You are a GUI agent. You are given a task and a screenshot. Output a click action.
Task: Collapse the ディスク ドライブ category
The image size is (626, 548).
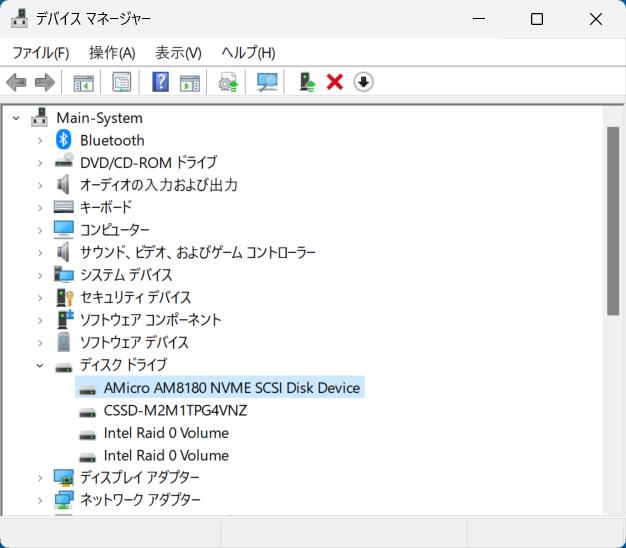point(40,365)
